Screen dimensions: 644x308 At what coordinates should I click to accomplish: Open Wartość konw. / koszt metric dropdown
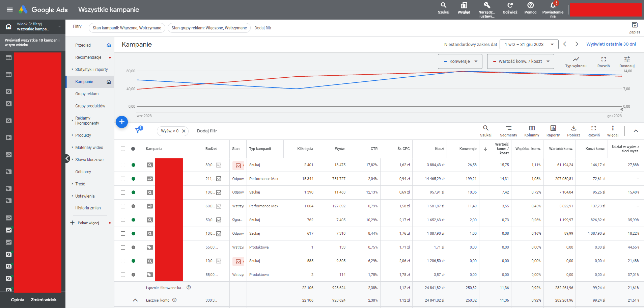[x=521, y=61]
